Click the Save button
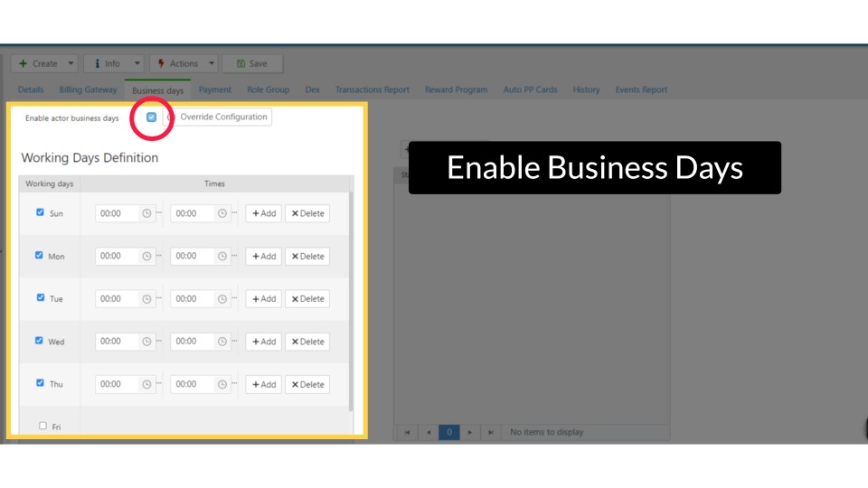This screenshot has height=488, width=868. 251,64
